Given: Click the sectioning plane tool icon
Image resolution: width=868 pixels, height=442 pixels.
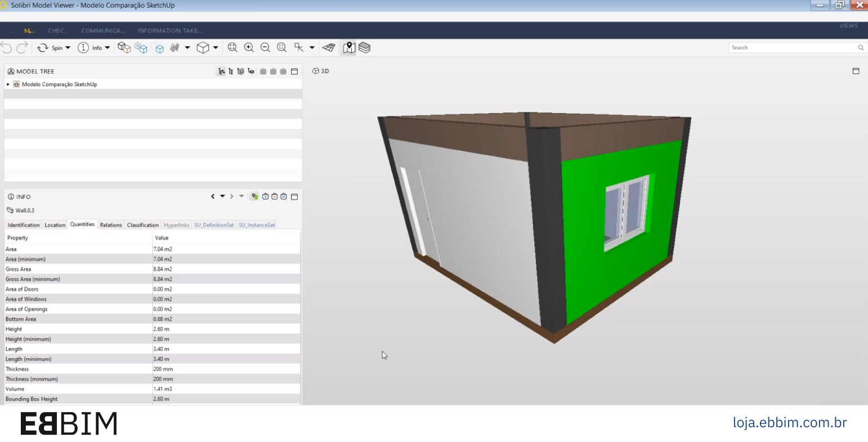Looking at the screenshot, I should click(299, 48).
